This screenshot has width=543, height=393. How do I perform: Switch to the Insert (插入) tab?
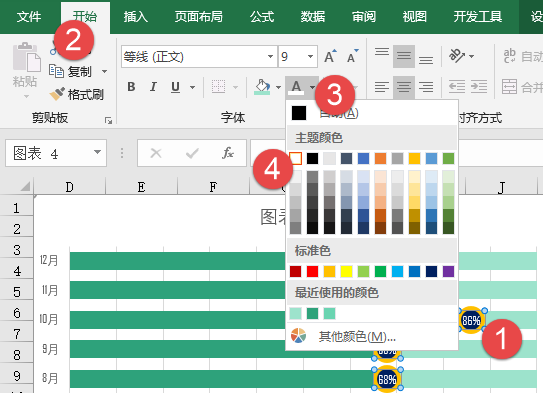coord(136,17)
